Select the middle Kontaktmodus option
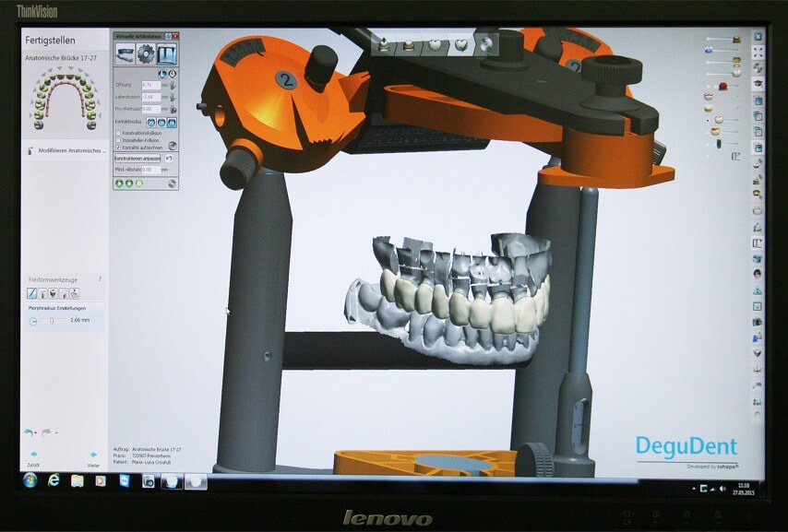The image size is (788, 532). coord(161,122)
